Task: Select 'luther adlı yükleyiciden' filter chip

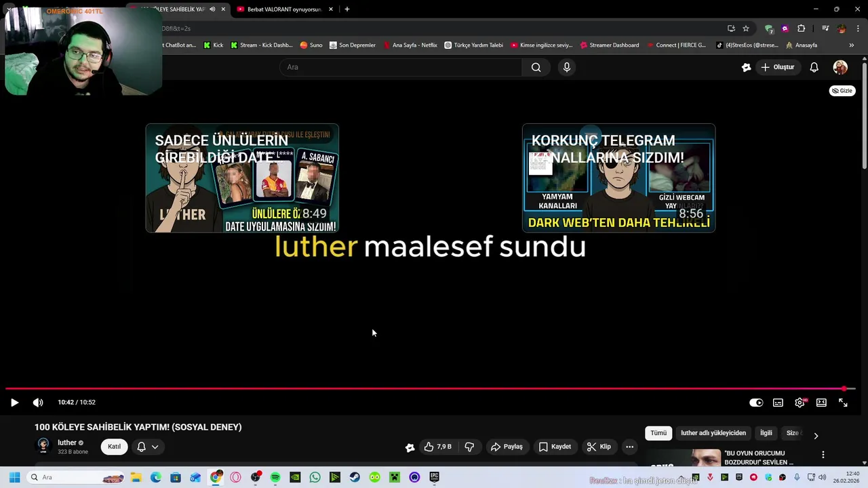Action: coord(713,433)
